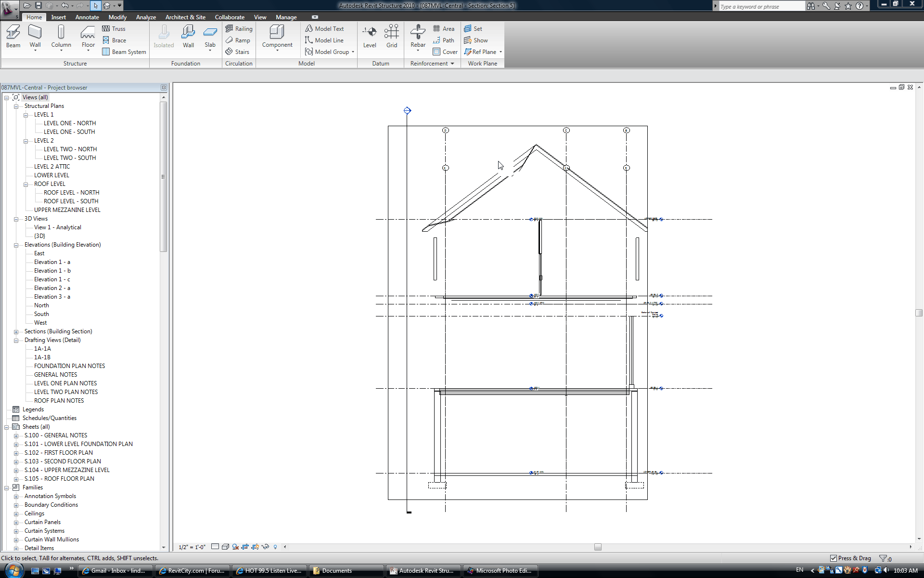The width and height of the screenshot is (924, 578).
Task: Select the Truss tool
Action: (114, 29)
